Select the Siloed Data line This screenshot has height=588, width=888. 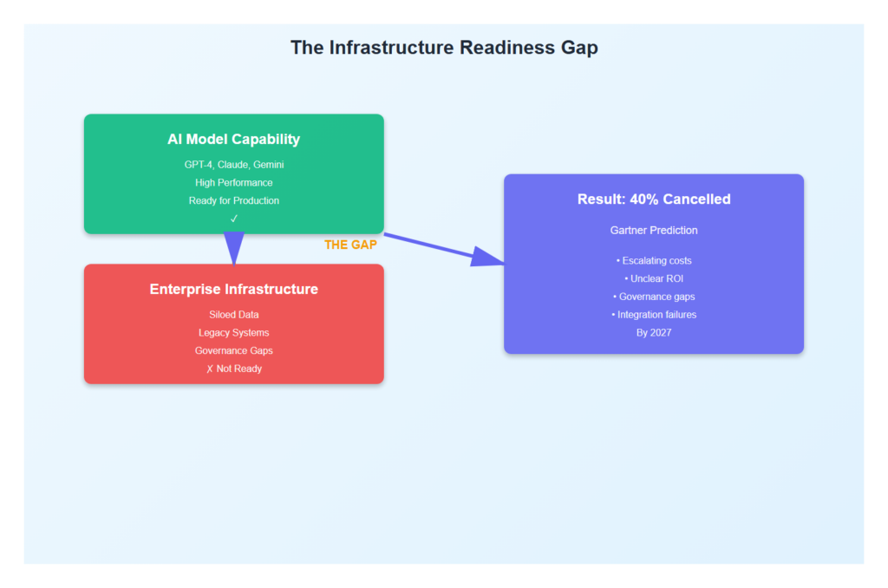233,315
